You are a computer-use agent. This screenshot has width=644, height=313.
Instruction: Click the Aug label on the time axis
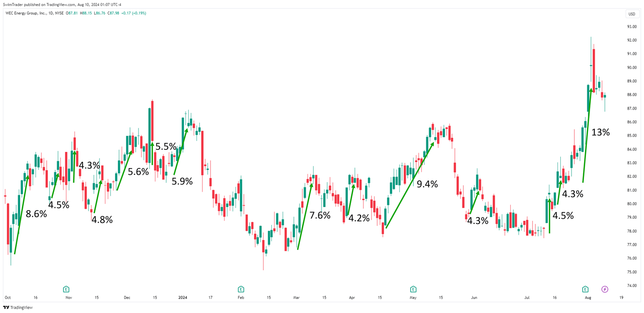(x=588, y=298)
